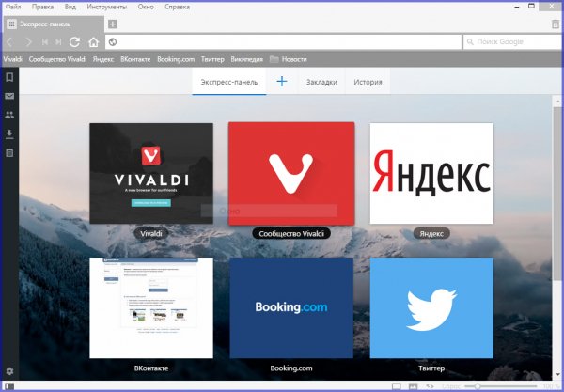Viewport: 564px width, 392px height.
Task: Open the Mail side panel
Action: point(9,96)
